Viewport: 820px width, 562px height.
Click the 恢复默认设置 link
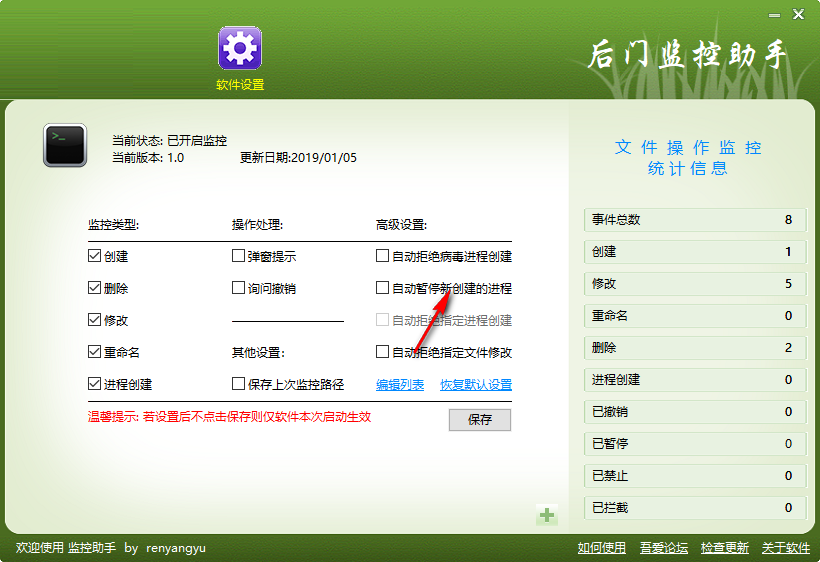[x=476, y=385]
